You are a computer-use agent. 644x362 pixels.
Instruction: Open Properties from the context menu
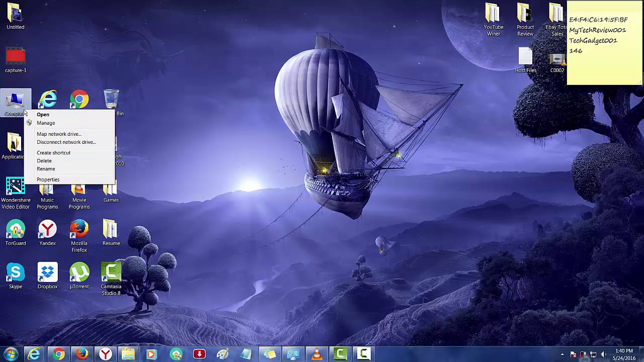(x=48, y=179)
